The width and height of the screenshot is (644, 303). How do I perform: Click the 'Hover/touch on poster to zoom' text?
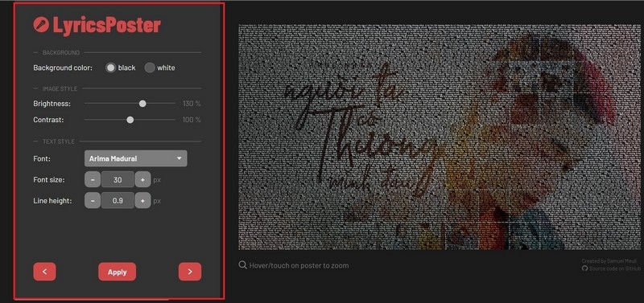299,265
